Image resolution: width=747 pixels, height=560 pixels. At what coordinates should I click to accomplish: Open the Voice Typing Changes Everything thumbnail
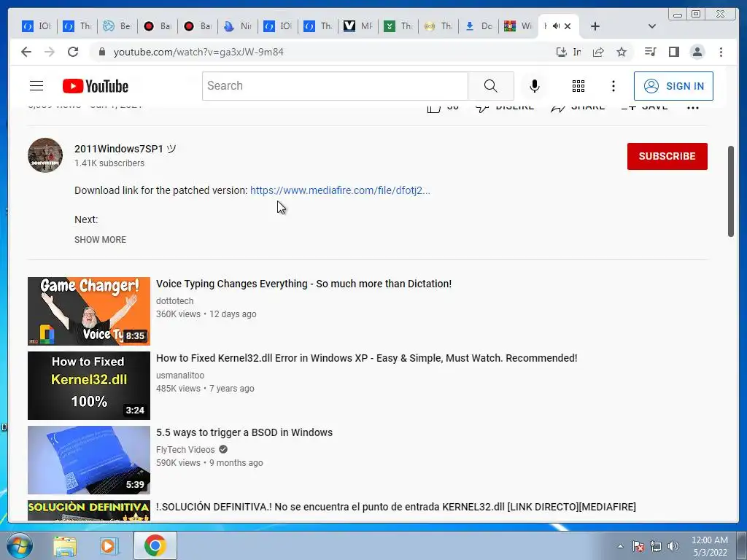pos(88,311)
